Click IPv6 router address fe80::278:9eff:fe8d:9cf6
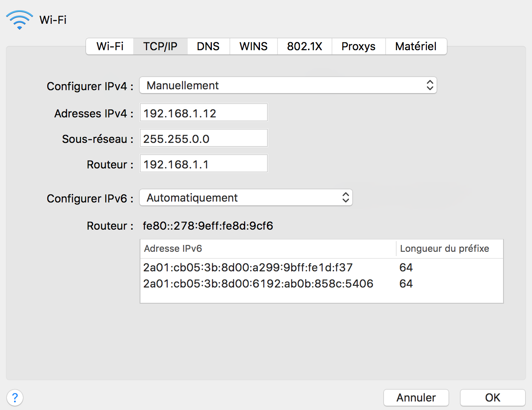 (x=208, y=226)
